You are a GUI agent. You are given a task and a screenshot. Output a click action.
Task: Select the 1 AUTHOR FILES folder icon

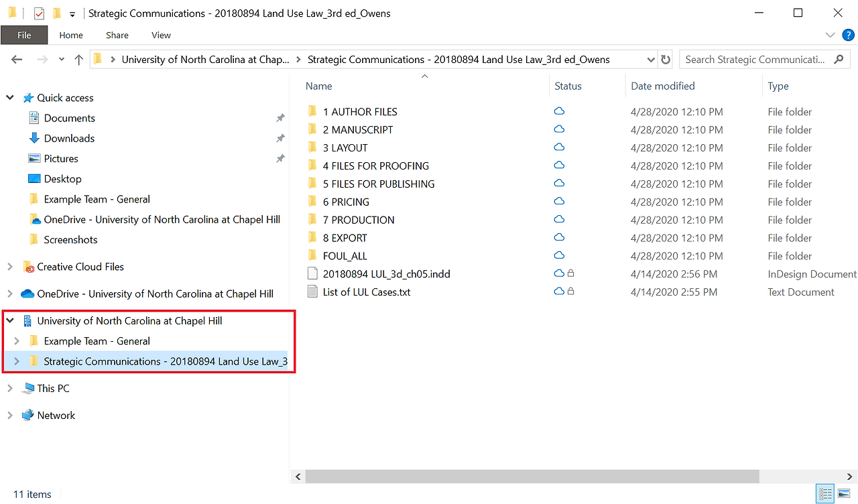pyautogui.click(x=312, y=112)
